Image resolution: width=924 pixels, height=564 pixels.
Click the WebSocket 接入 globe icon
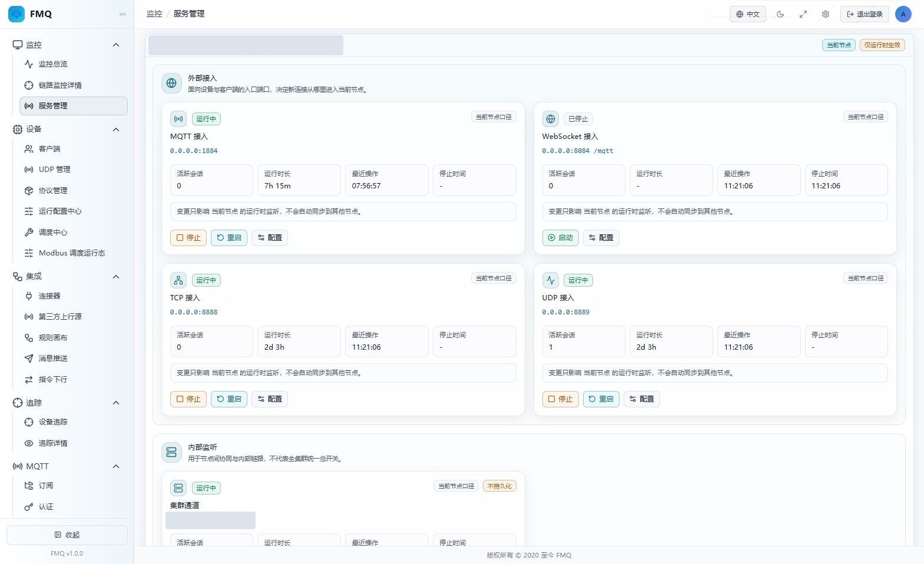pos(550,119)
